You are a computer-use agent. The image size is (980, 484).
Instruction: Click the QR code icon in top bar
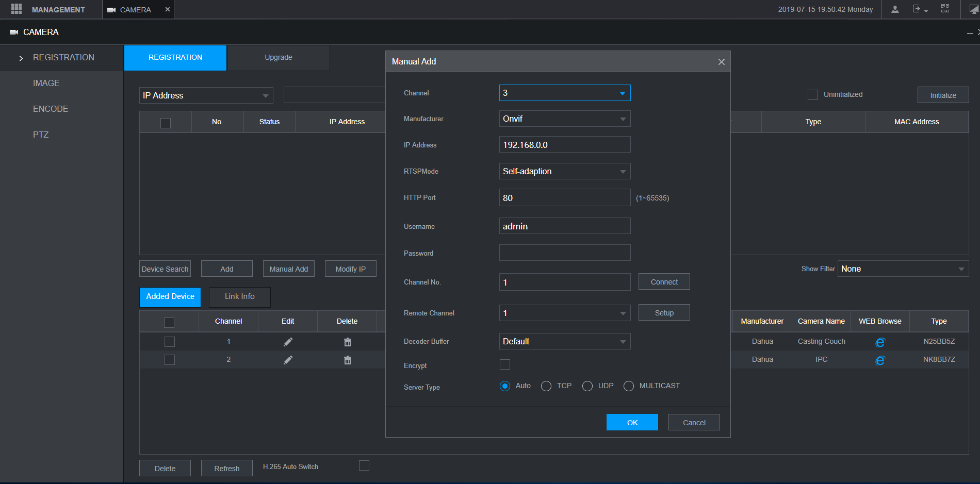pos(945,9)
